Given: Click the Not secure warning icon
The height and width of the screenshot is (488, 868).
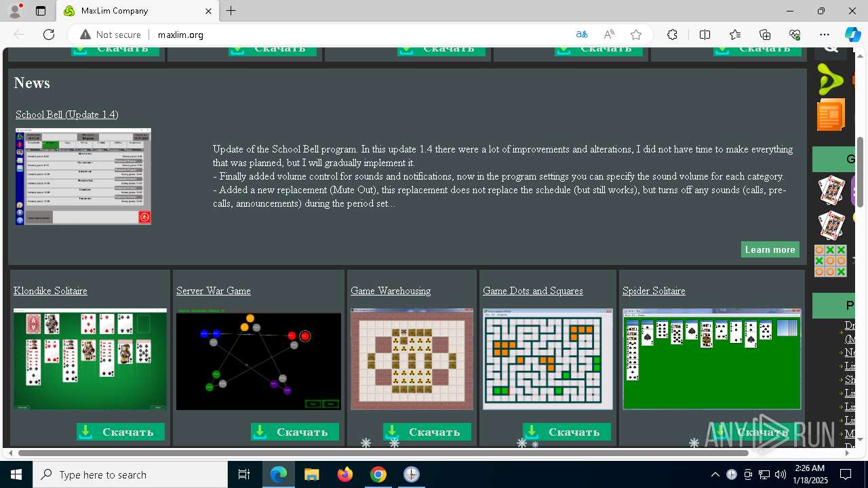Looking at the screenshot, I should (x=85, y=35).
